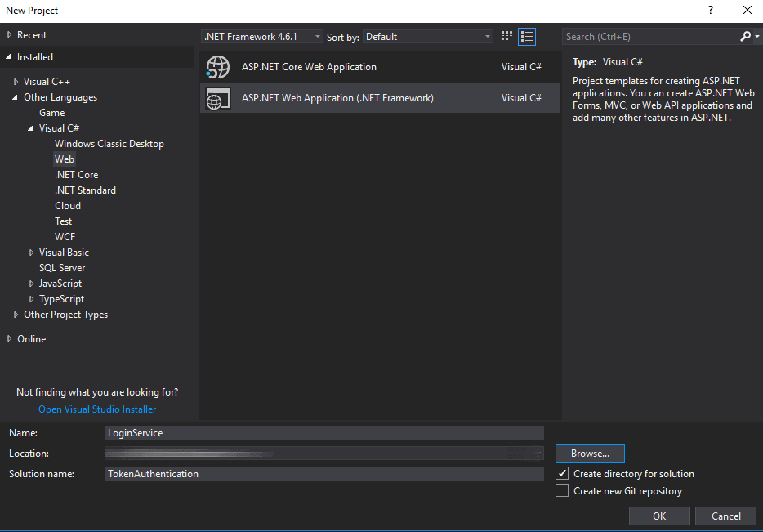
Task: Expand the Other Project Types node
Action: [x=16, y=315]
